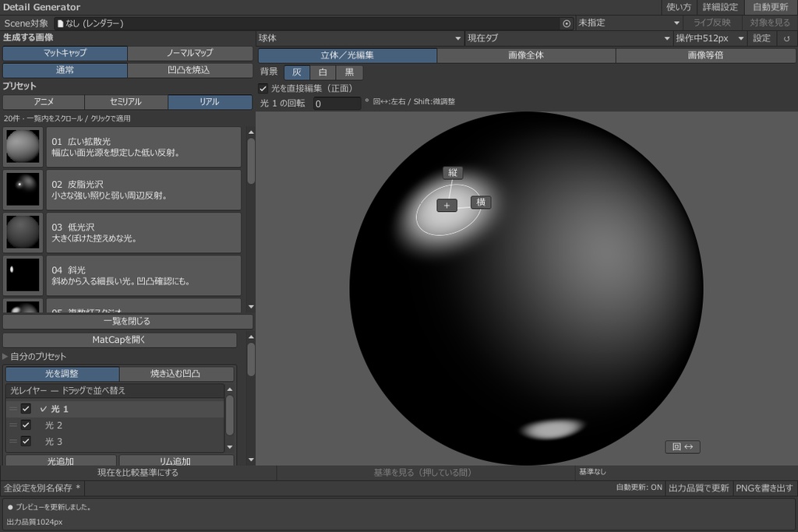Image resolution: width=798 pixels, height=532 pixels.
Task: Select the 光 3 layer row
Action: [x=115, y=442]
